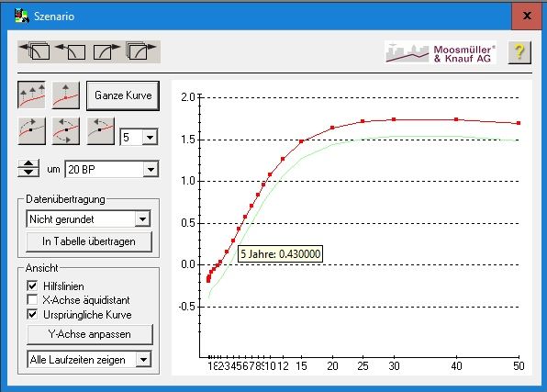Click the load all previous scenarios icon
This screenshot has height=392, width=547.
click(35, 51)
